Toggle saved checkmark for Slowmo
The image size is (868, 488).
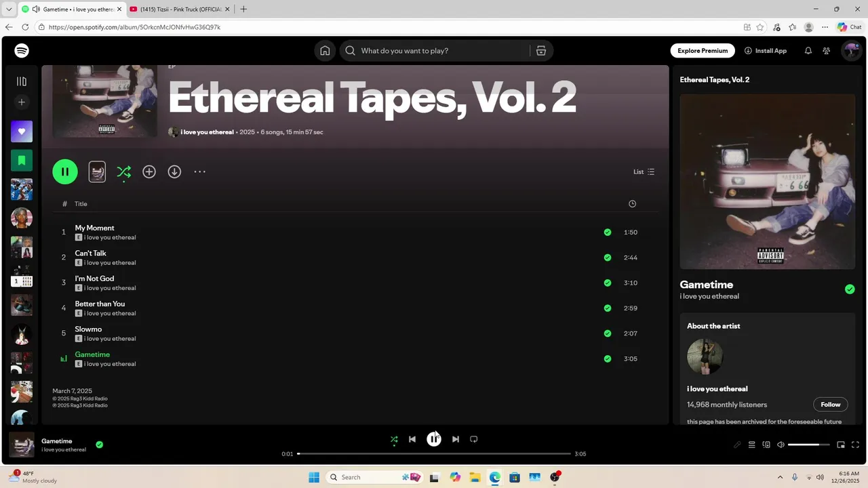tap(608, 333)
